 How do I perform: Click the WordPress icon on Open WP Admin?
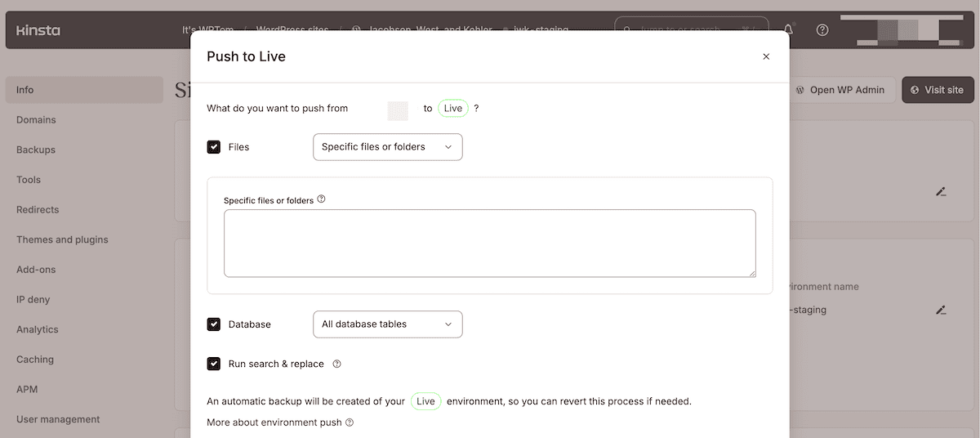[801, 90]
